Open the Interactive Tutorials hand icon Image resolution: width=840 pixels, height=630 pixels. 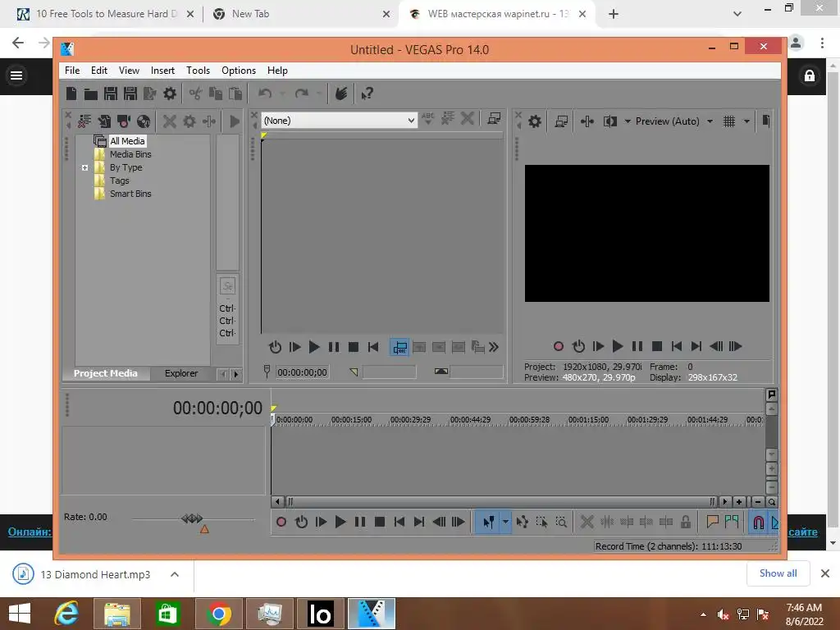point(340,94)
